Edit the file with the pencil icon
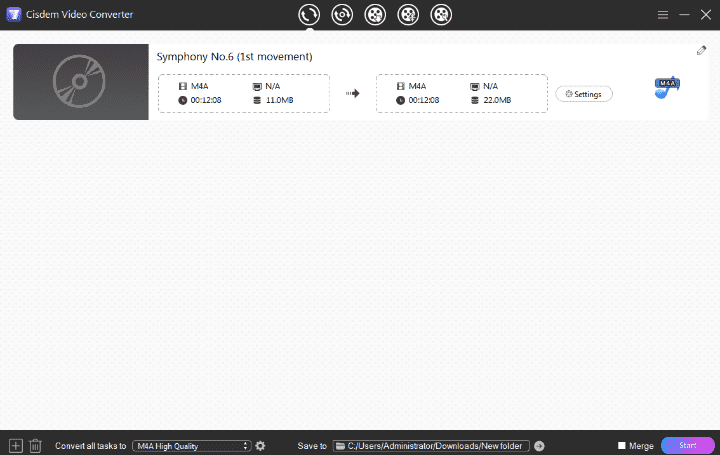 701,51
